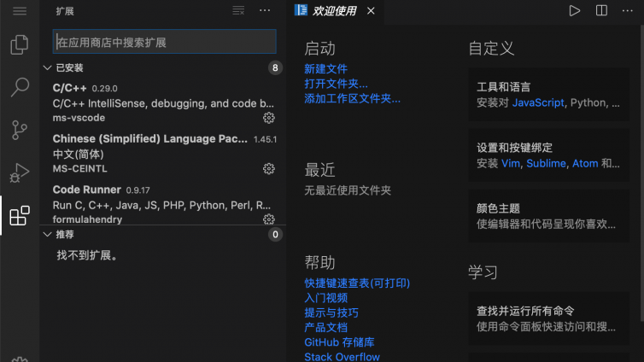
Task: Select the C/C++ extension entry
Action: tap(163, 102)
